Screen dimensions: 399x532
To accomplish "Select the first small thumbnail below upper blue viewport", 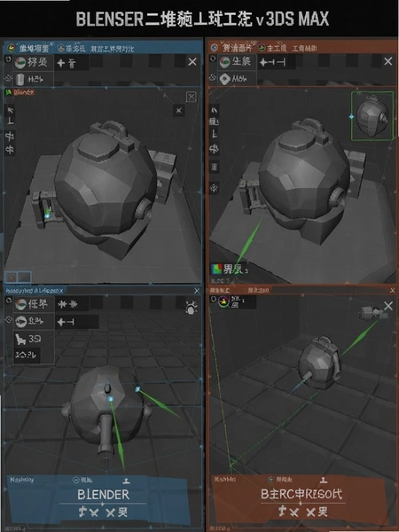I will tap(12, 278).
